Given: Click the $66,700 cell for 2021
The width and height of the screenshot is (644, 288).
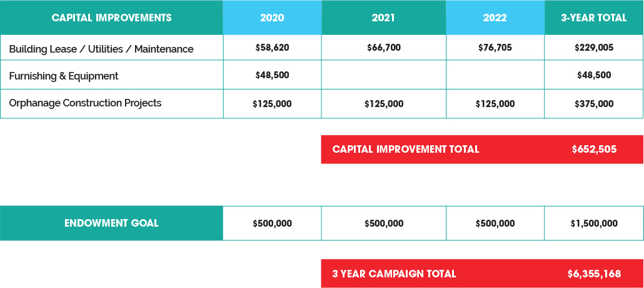Looking at the screenshot, I should coord(384,48).
